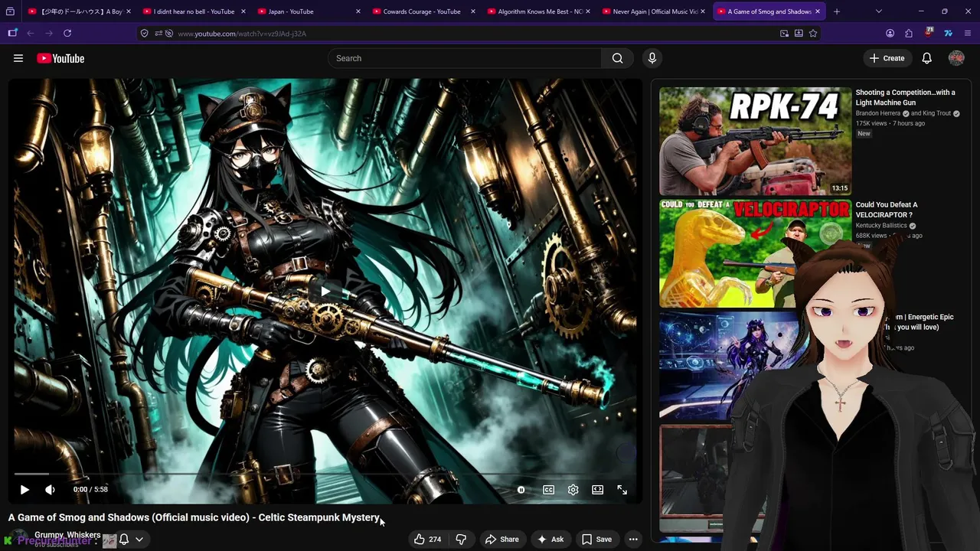980x551 pixels.
Task: Like the video with thumbs up
Action: 427,540
